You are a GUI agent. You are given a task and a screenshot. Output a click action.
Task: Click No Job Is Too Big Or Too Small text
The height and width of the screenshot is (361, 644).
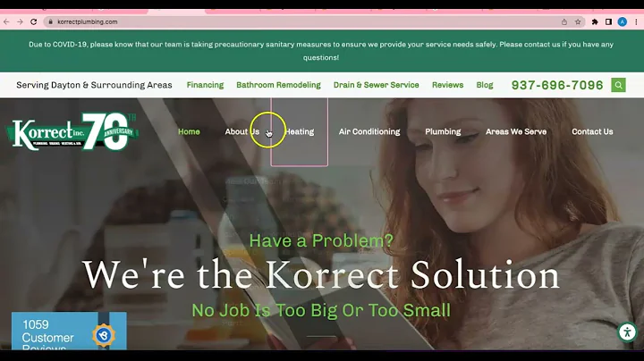(321, 311)
